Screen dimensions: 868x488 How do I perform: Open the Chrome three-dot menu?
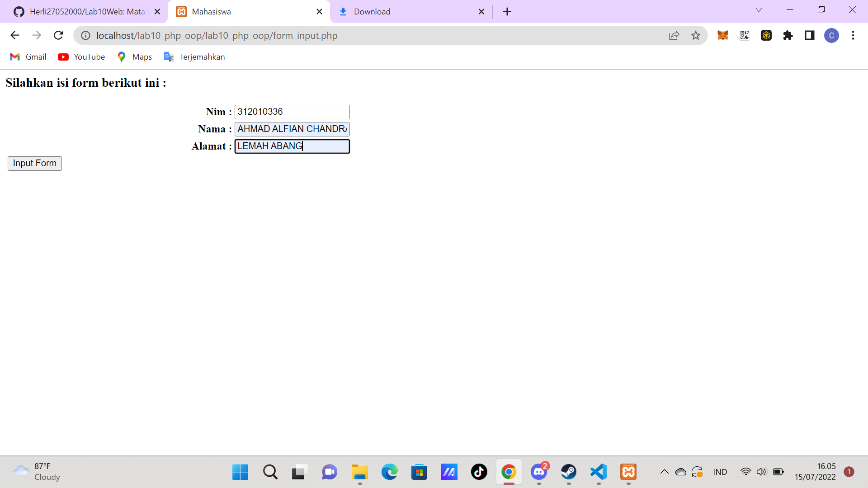click(853, 35)
